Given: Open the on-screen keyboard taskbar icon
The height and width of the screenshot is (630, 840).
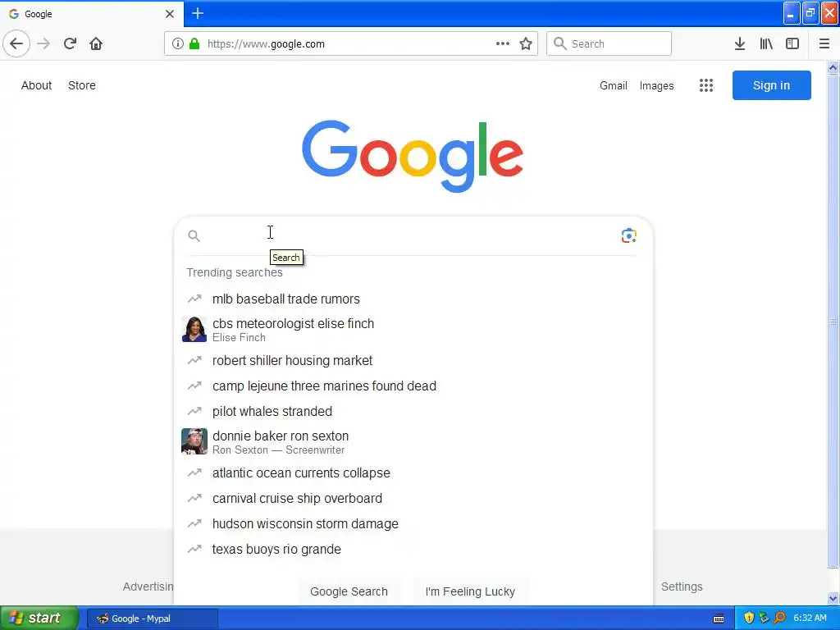Looking at the screenshot, I should point(719,619).
